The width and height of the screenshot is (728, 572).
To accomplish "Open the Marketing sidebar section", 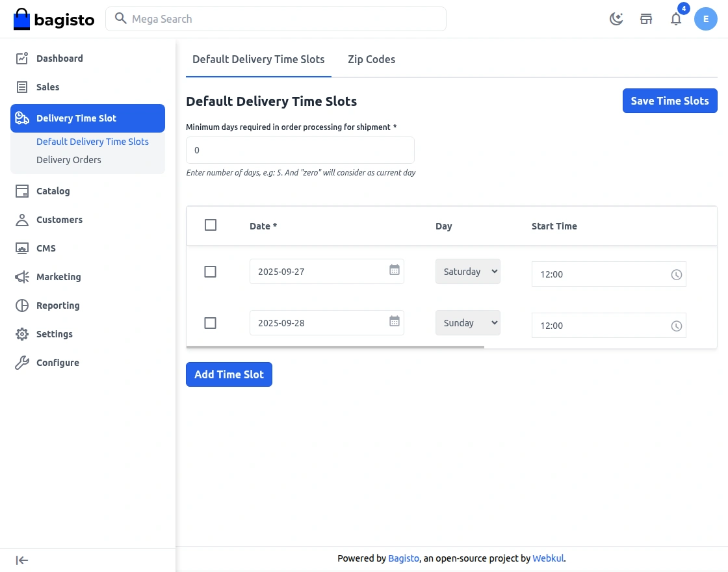I will click(x=58, y=277).
